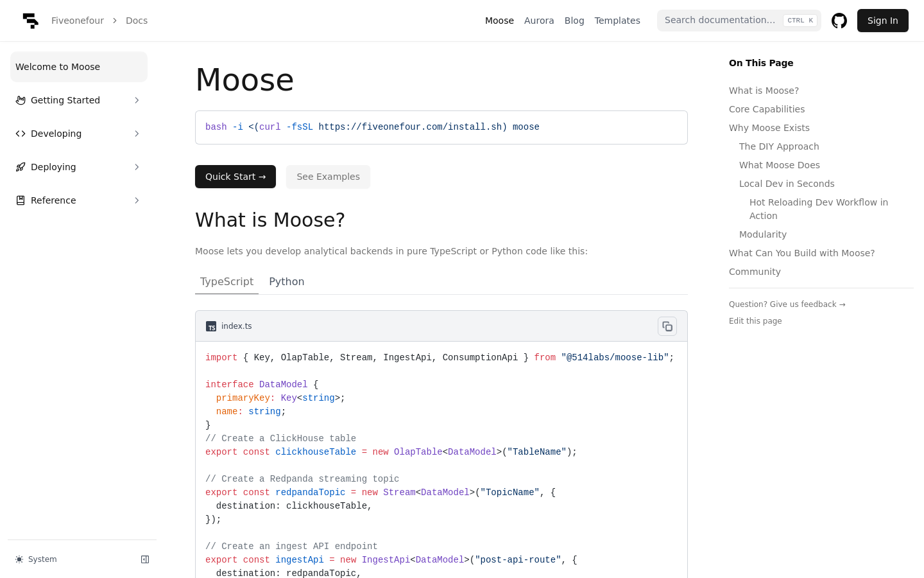Click the What is Moose? heading
The width and height of the screenshot is (924, 578).
270,220
